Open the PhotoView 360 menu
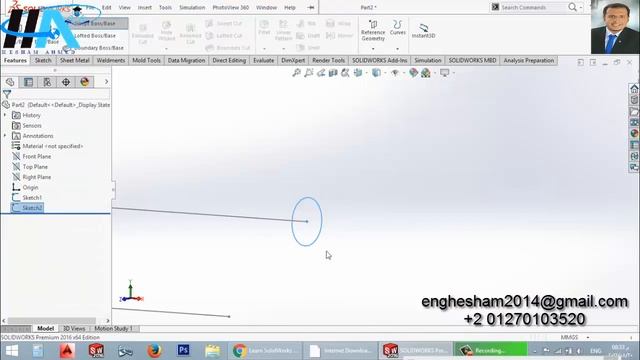The height and width of the screenshot is (360, 640). 231,7
